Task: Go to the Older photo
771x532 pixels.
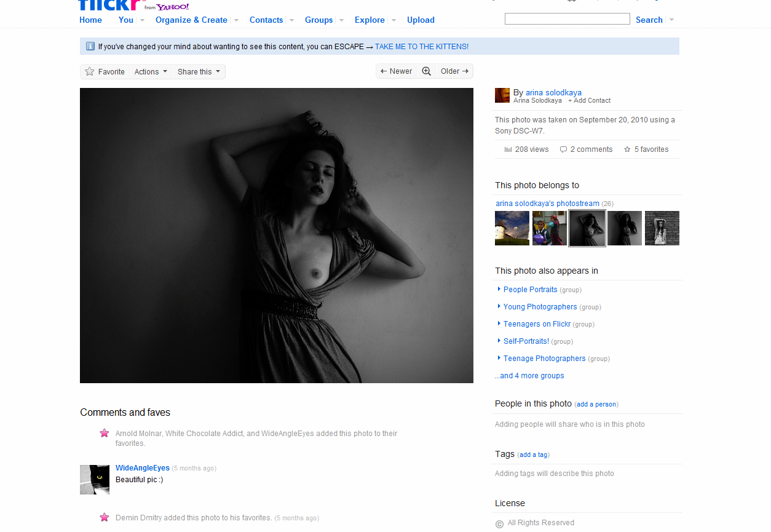Action: pyautogui.click(x=454, y=71)
